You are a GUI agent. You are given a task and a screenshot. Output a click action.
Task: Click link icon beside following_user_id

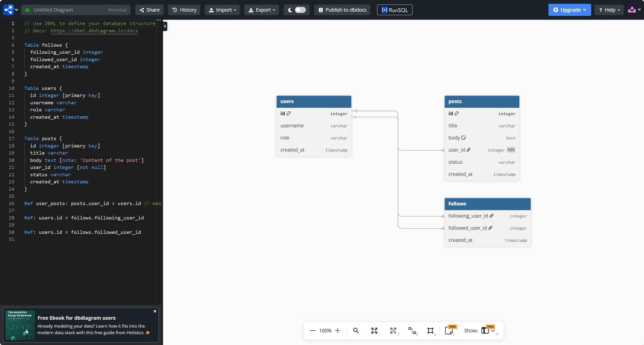click(x=491, y=216)
